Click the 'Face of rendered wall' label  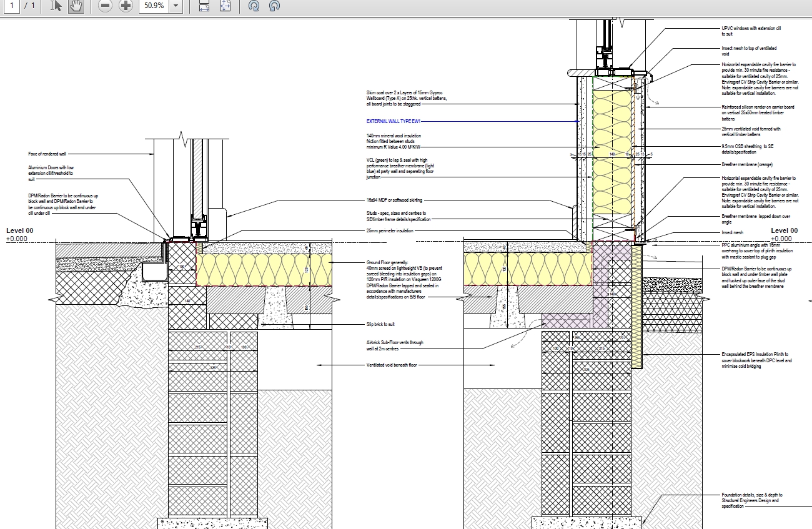(47, 154)
